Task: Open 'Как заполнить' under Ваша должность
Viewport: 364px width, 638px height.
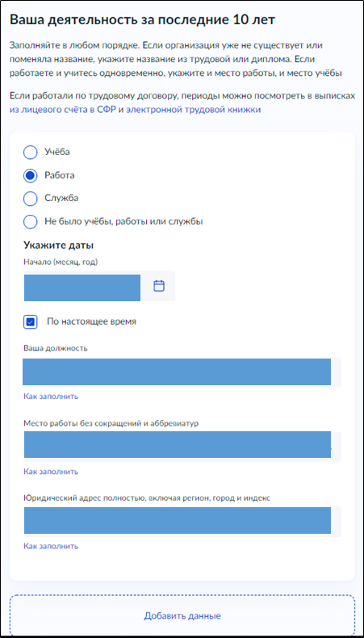Action: pyautogui.click(x=51, y=397)
